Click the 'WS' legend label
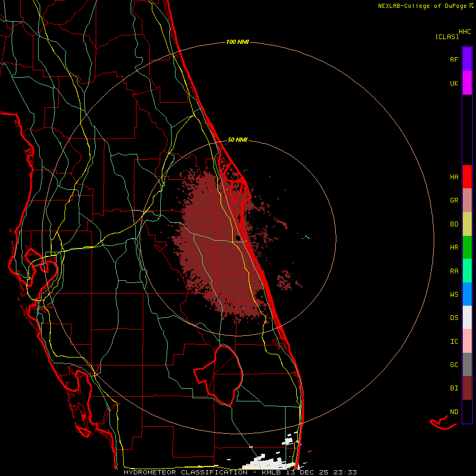This screenshot has width=476, height=476. click(454, 295)
